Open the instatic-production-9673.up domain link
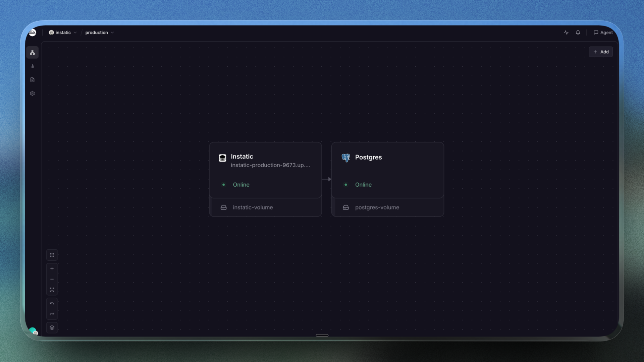Viewport: 644px width, 362px height. click(270, 165)
